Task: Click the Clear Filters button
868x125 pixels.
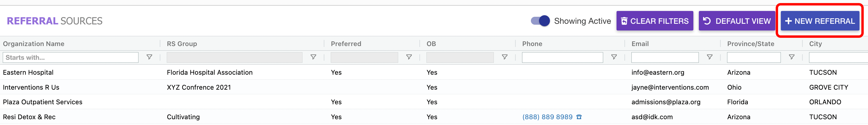Action: point(654,21)
